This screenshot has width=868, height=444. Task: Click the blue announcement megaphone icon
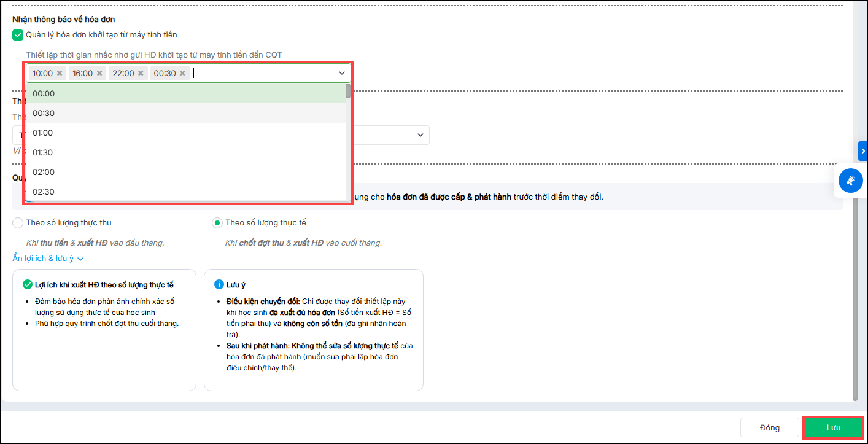[x=851, y=181]
